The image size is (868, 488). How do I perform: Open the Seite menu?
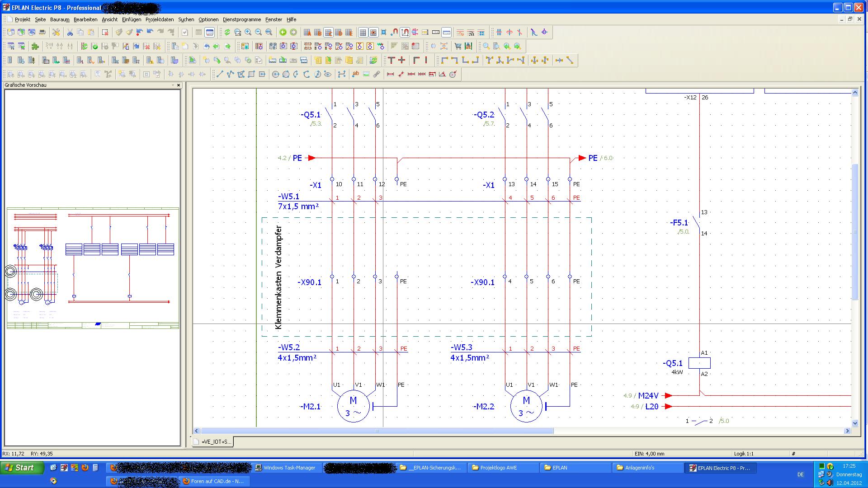[40, 19]
